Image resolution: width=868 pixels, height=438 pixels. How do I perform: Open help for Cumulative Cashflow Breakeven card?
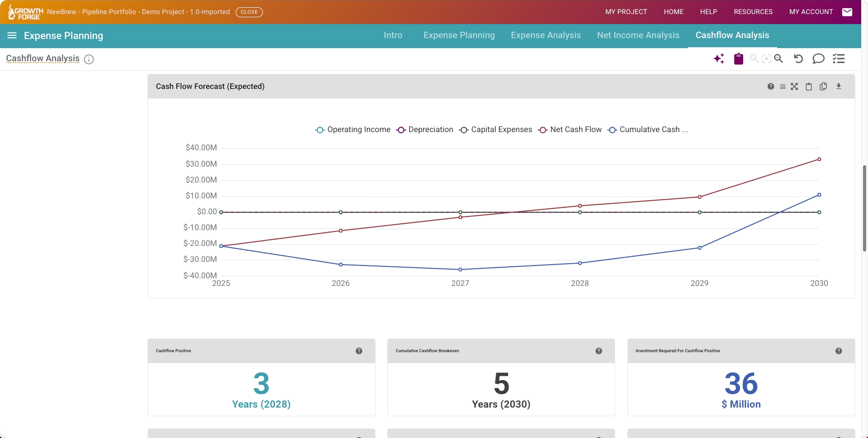click(599, 351)
